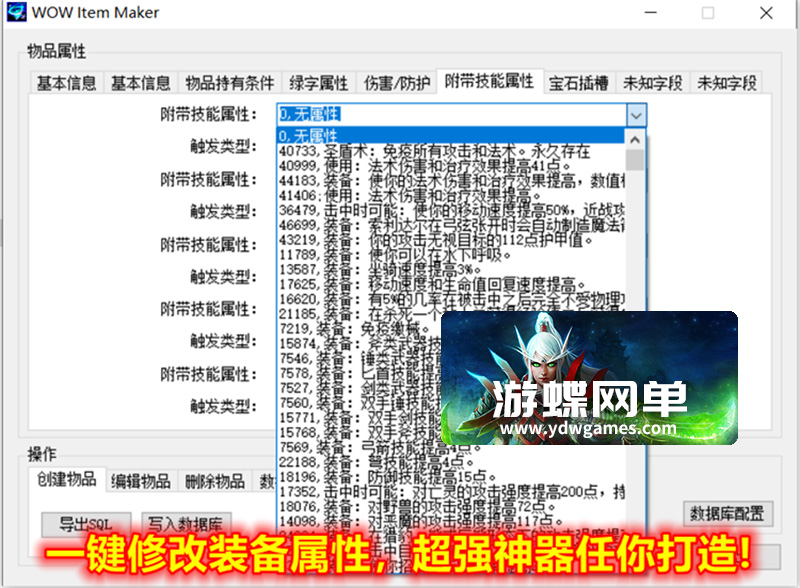
Task: Close the WOW Item Maker window
Action: pos(766,12)
